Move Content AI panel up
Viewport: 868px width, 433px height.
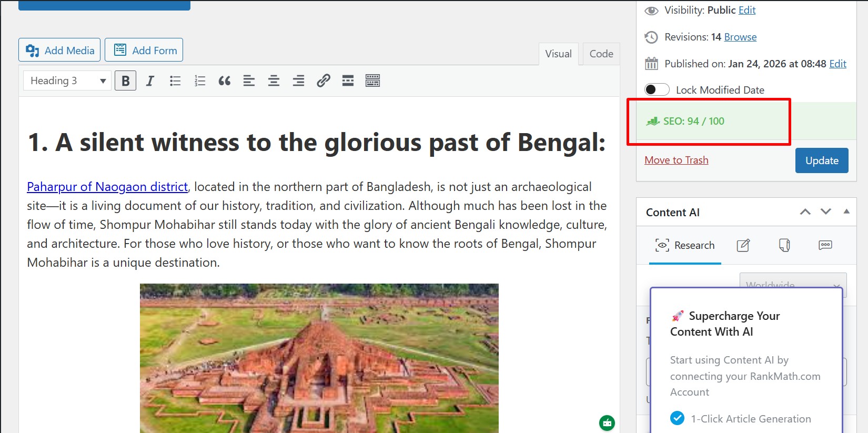[x=805, y=212]
